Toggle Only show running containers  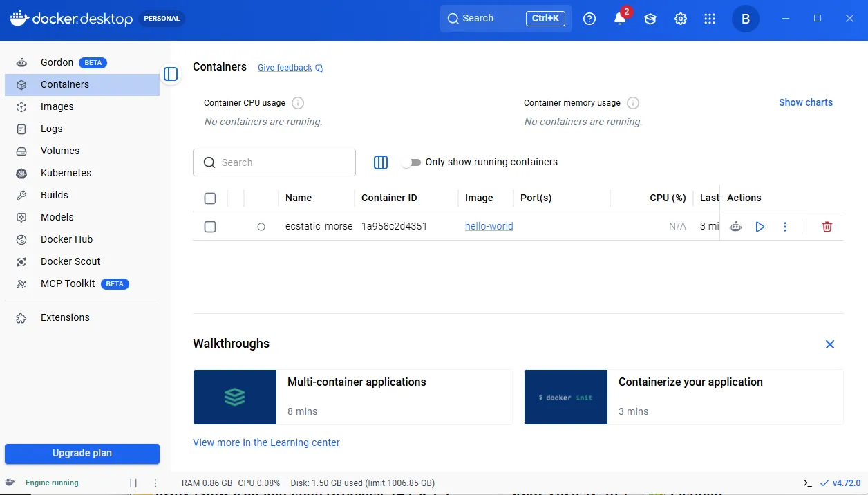pyautogui.click(x=412, y=162)
